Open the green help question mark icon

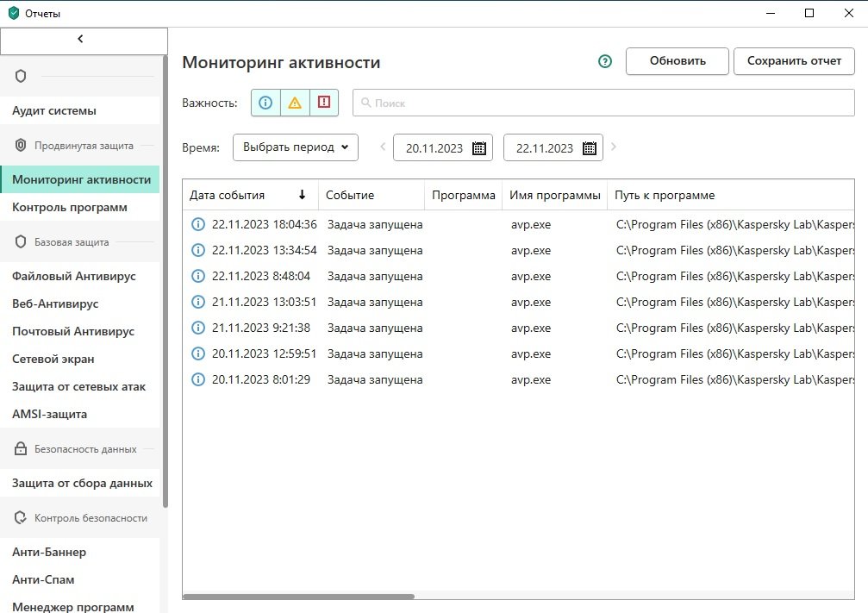[605, 61]
